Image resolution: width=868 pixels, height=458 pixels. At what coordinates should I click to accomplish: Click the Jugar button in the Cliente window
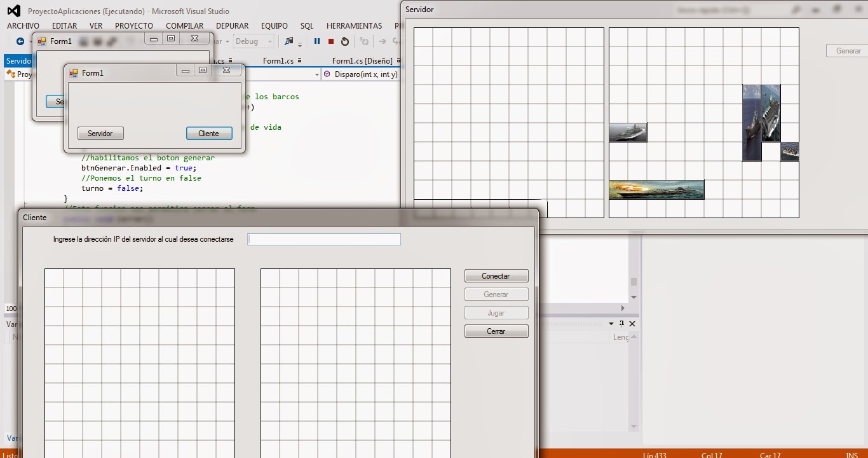tap(496, 313)
